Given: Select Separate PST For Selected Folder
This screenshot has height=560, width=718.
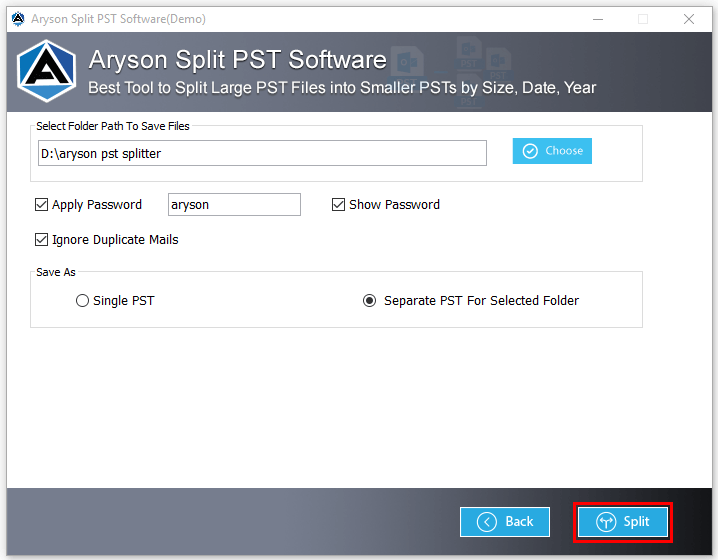Looking at the screenshot, I should (x=369, y=301).
